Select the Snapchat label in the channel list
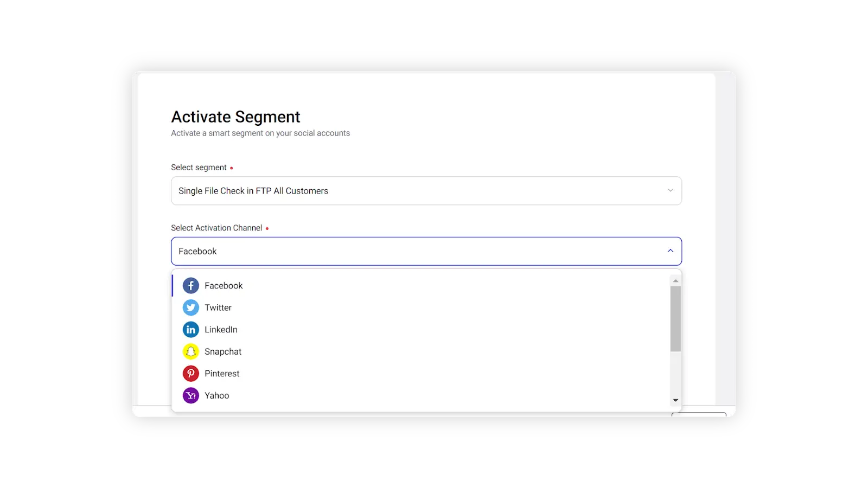Screen dimensions: 868x488 tap(223, 351)
